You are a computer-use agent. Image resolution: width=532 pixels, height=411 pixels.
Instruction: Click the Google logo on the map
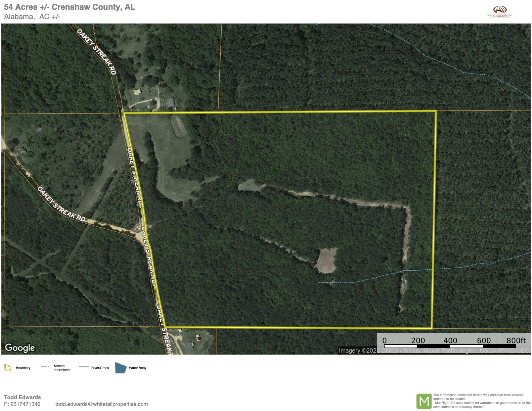pyautogui.click(x=20, y=348)
